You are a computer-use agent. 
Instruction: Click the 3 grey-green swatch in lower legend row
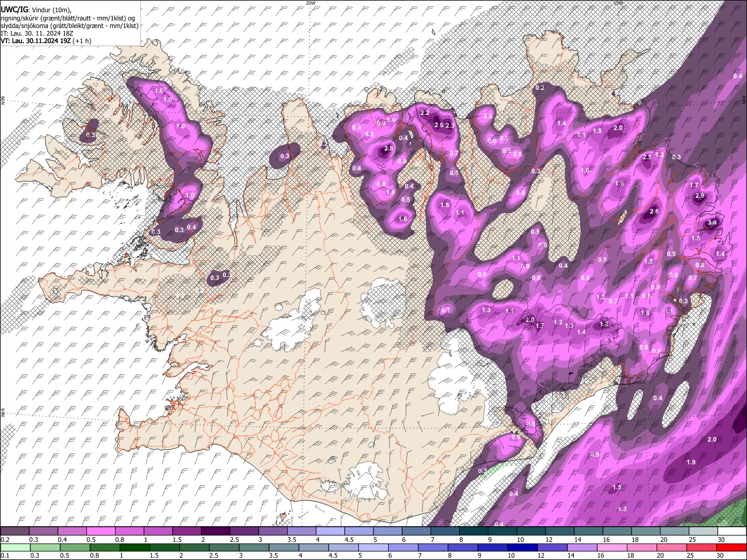(x=253, y=547)
